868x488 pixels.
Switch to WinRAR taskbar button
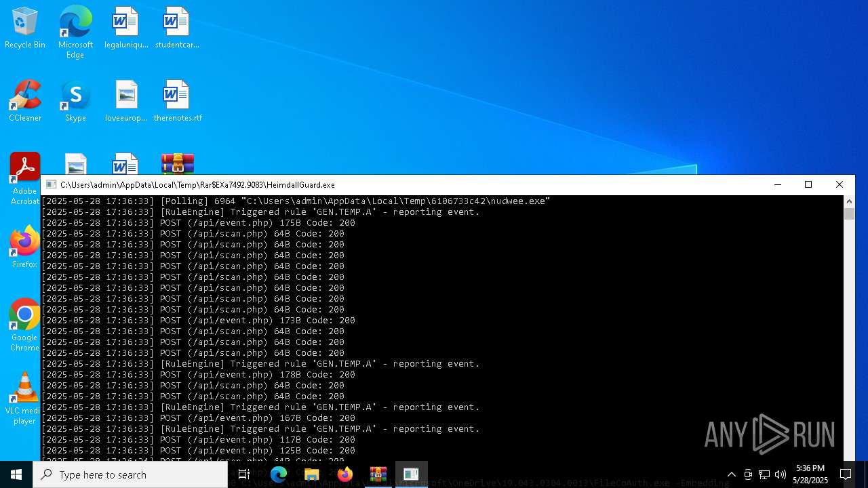[378, 474]
